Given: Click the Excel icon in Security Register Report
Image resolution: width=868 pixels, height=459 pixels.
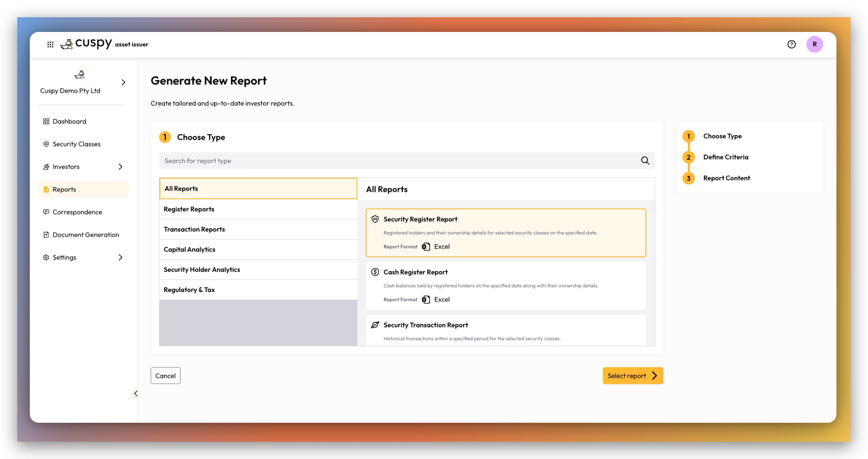Looking at the screenshot, I should tap(426, 247).
